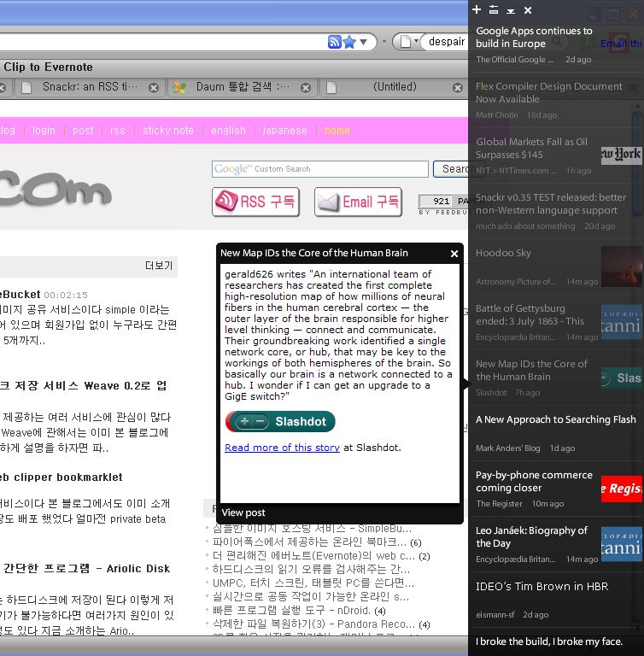644x656 pixels.
Task: Click 'View post' at the popup bottom
Action: click(243, 512)
